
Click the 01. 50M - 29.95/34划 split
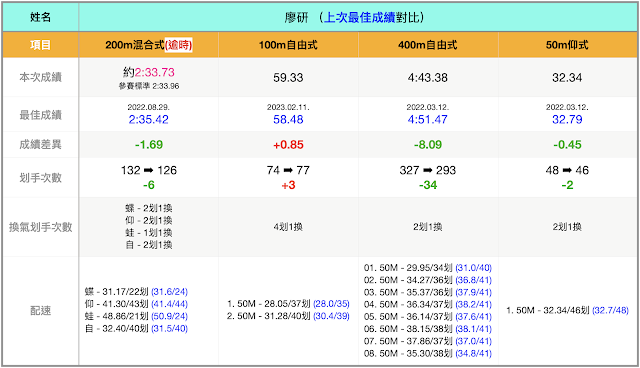(x=428, y=268)
